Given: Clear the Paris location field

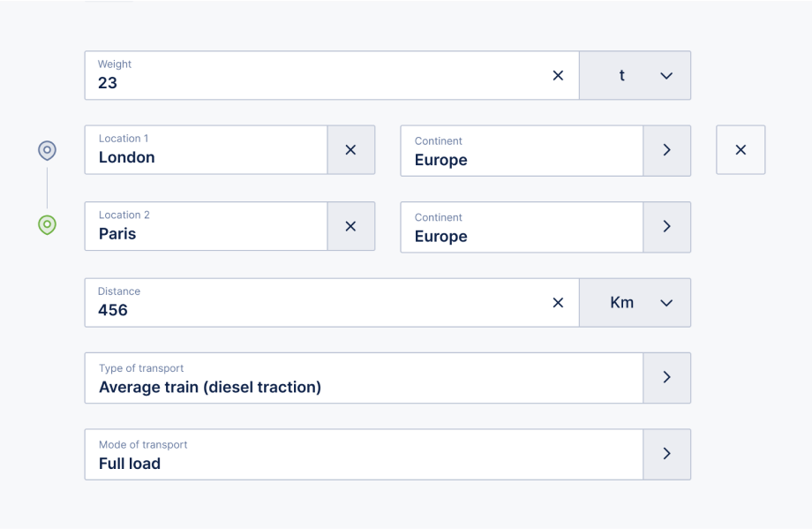Looking at the screenshot, I should coord(350,226).
